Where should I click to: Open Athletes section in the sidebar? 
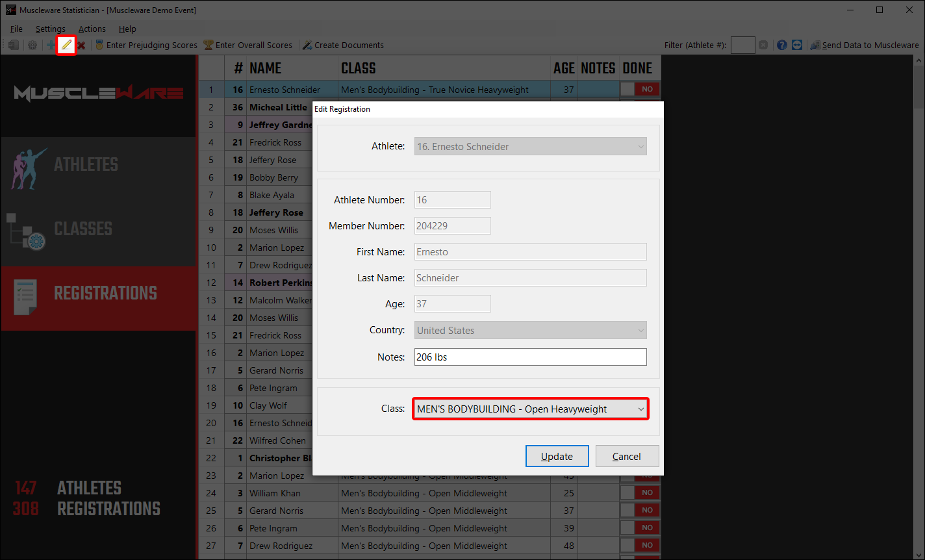click(x=86, y=165)
